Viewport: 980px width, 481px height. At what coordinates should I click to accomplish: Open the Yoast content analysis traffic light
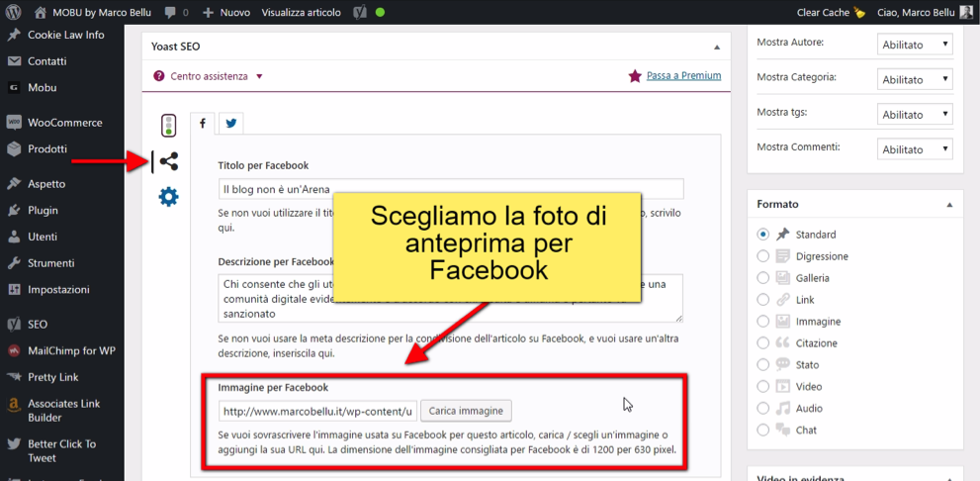point(169,126)
